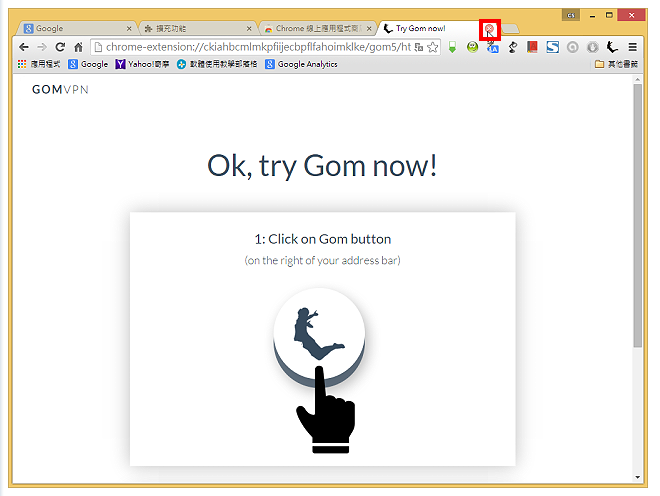Open the Yahoo! bookmark

[142, 64]
